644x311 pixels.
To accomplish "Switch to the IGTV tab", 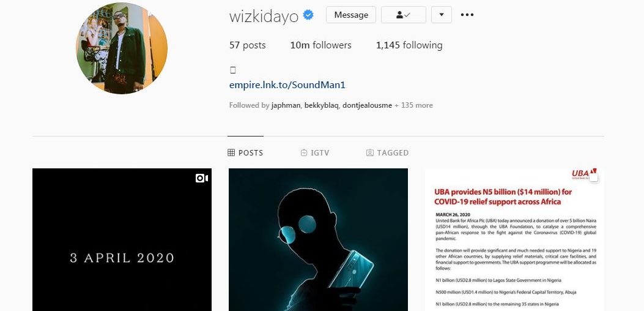I will [315, 152].
